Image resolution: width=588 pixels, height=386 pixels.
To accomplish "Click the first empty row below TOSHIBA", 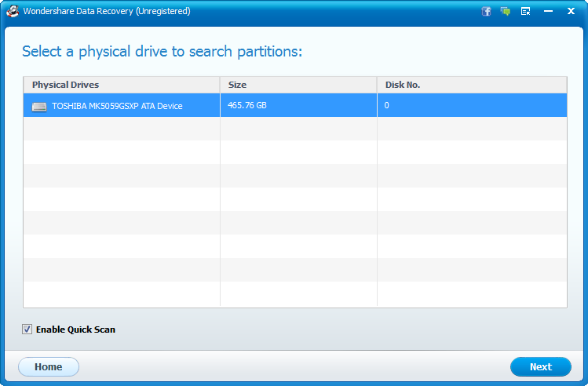I will pyautogui.click(x=294, y=129).
